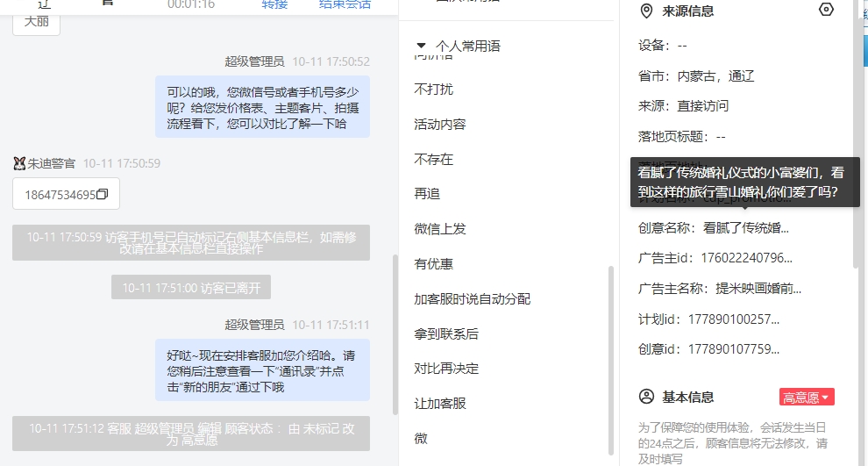The height and width of the screenshot is (466, 868).
Task: Copy phone number 18647534695 icon
Action: [102, 195]
